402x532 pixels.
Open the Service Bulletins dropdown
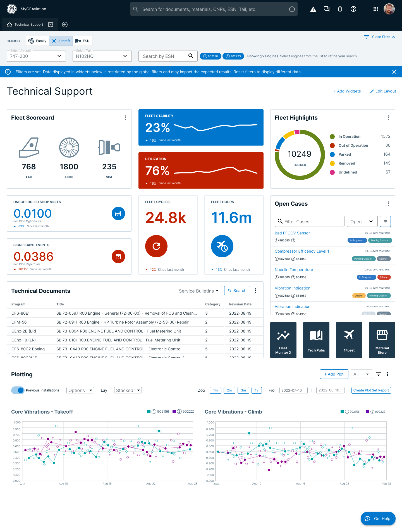[x=199, y=291]
